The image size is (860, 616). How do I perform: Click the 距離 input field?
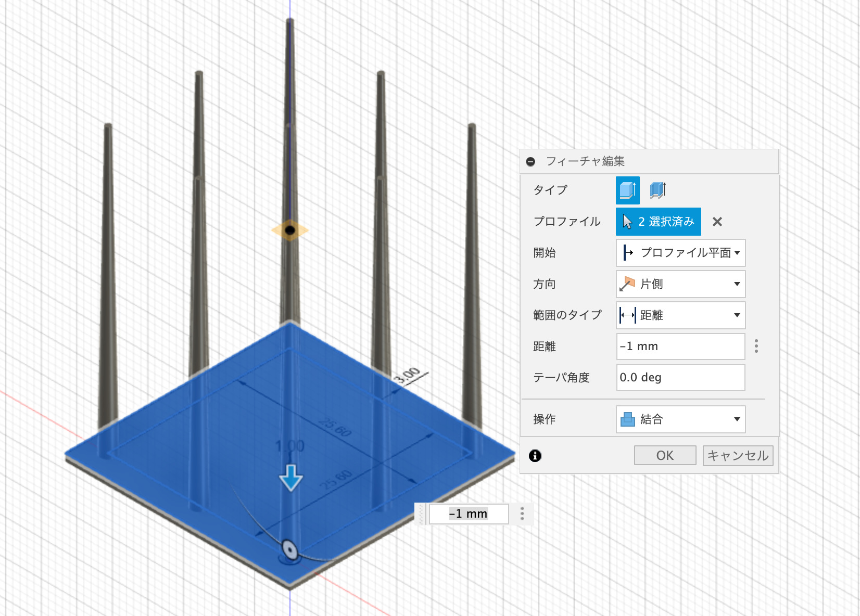[x=681, y=346]
